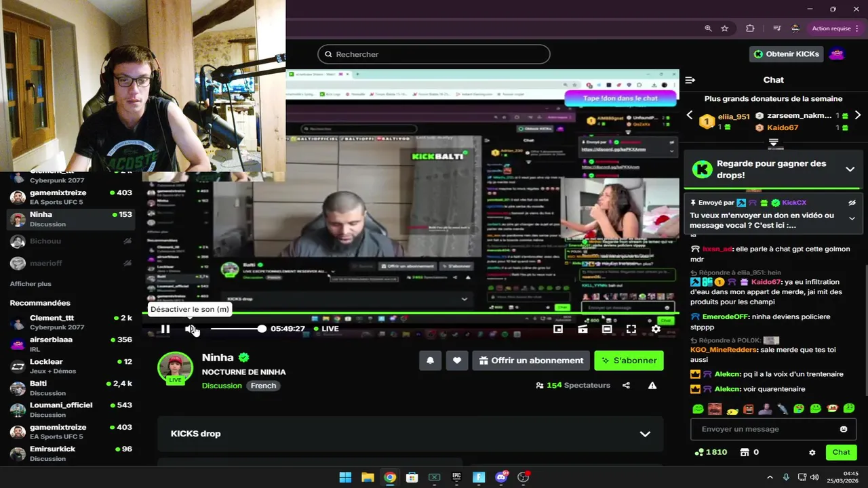Open File Explorer from taskbar
The height and width of the screenshot is (488, 868).
point(368,477)
